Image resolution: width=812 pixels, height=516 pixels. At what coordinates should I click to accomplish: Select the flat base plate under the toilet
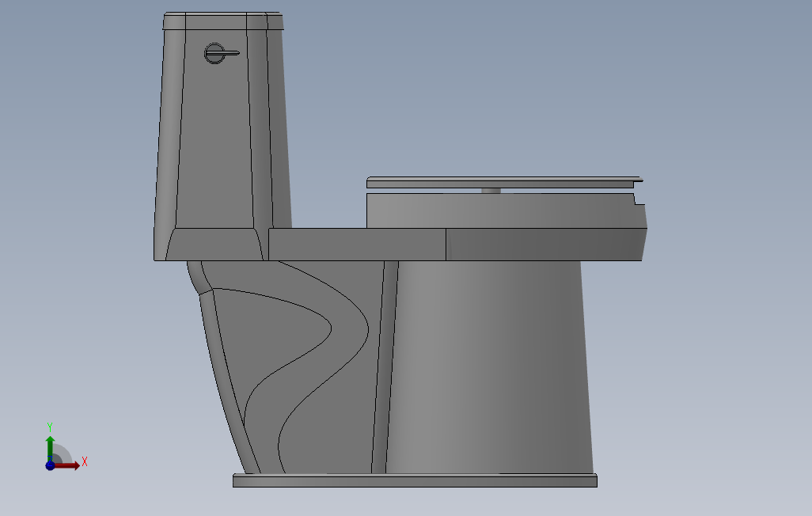(x=415, y=480)
